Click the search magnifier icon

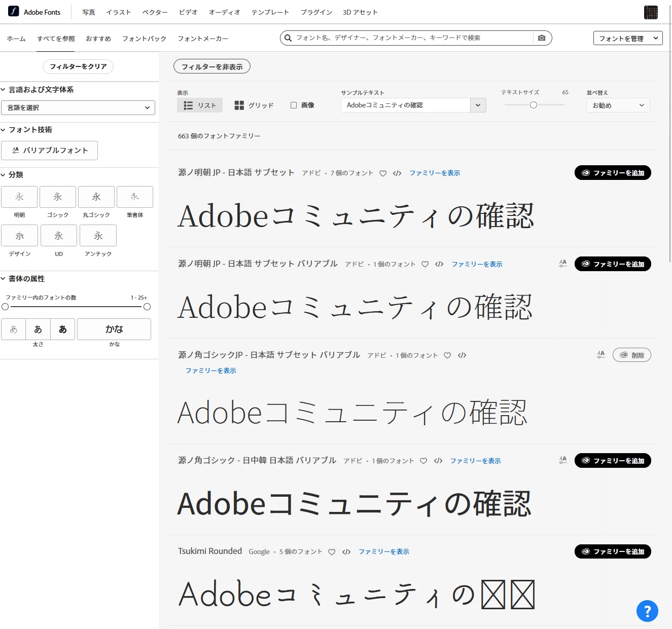coord(288,38)
